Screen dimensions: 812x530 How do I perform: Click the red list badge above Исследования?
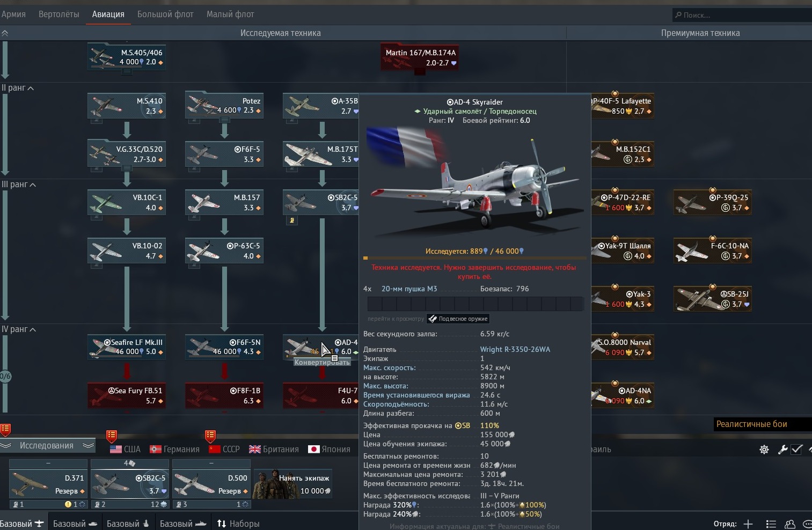(x=5, y=429)
